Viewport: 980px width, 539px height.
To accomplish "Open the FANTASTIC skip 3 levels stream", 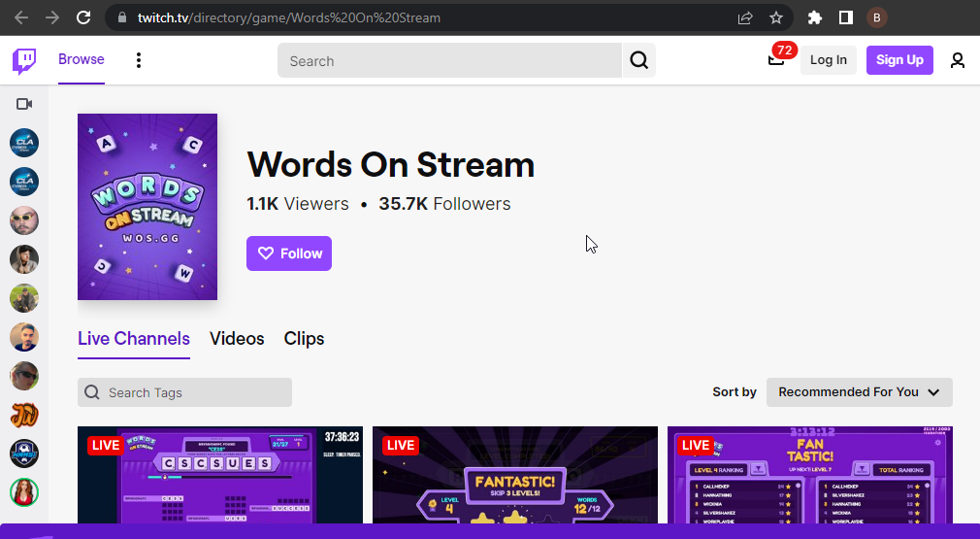I will point(515,475).
